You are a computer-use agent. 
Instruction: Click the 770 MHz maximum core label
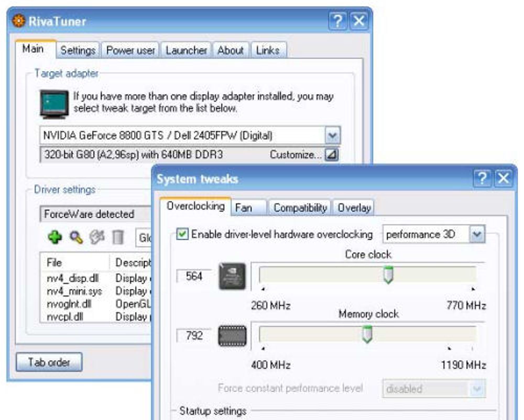(466, 305)
